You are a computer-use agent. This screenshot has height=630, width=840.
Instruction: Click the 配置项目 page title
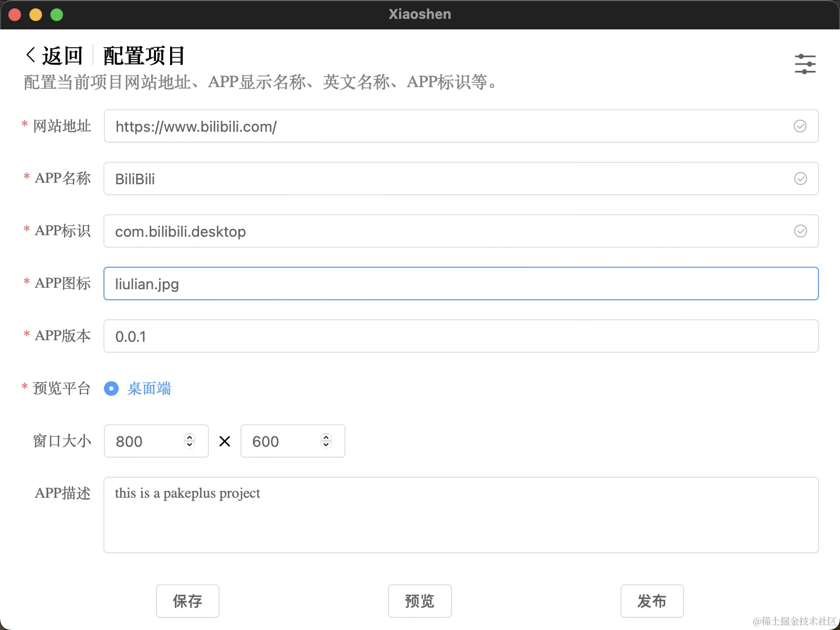coord(144,56)
